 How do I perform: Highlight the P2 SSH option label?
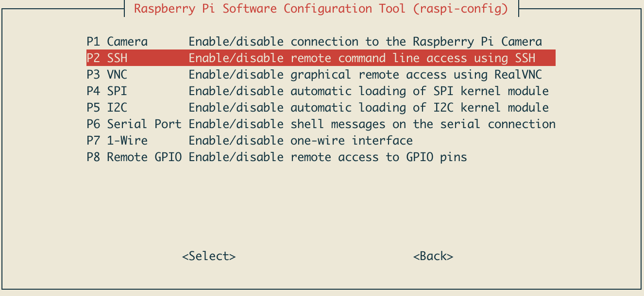click(x=107, y=58)
